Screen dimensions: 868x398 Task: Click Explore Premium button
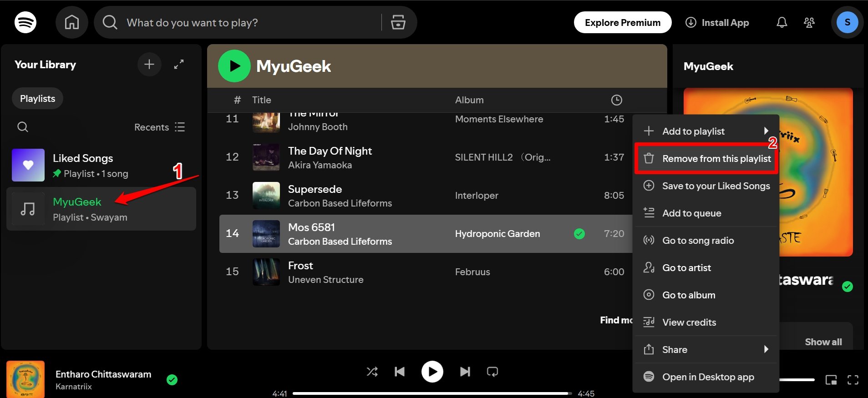(x=622, y=22)
